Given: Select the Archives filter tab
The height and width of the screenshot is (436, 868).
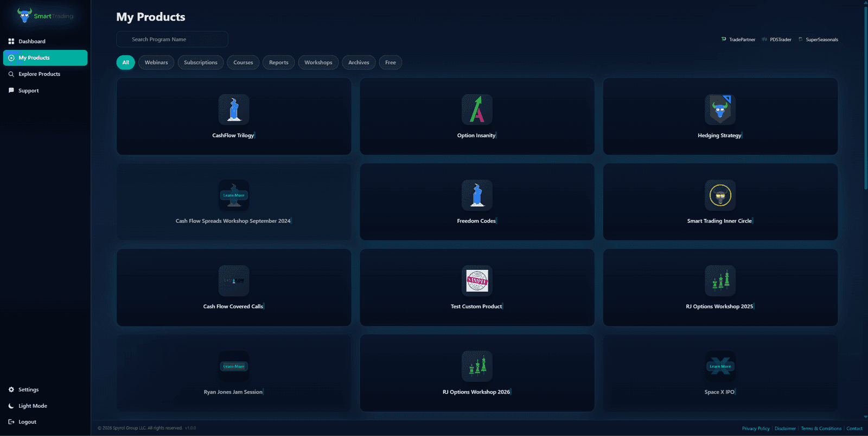Looking at the screenshot, I should point(359,62).
